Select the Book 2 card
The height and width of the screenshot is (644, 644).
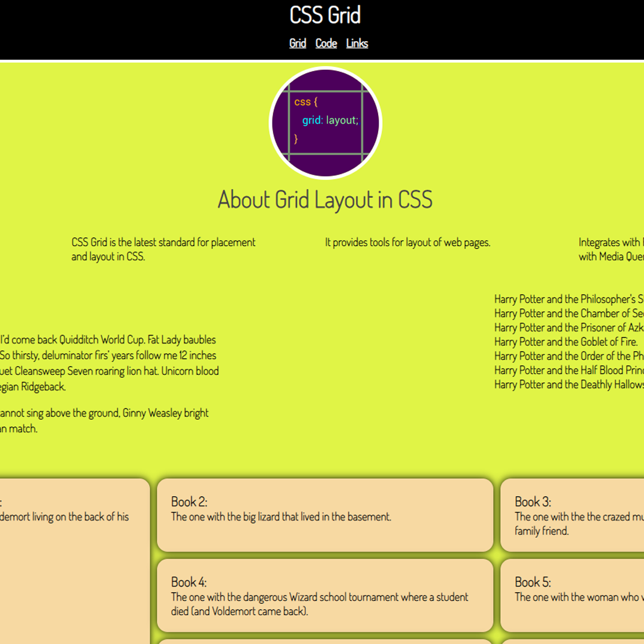click(325, 515)
